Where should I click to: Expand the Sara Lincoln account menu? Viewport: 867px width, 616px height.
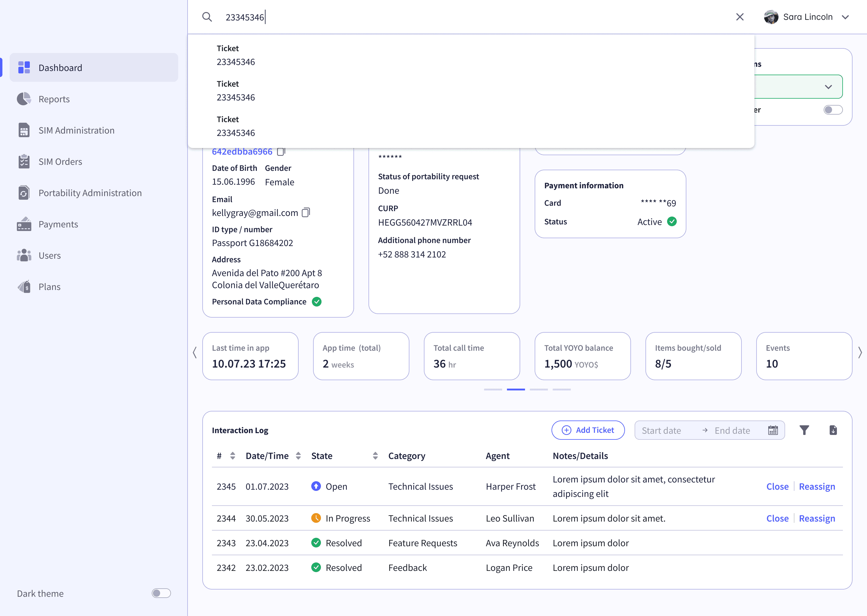pyautogui.click(x=845, y=17)
